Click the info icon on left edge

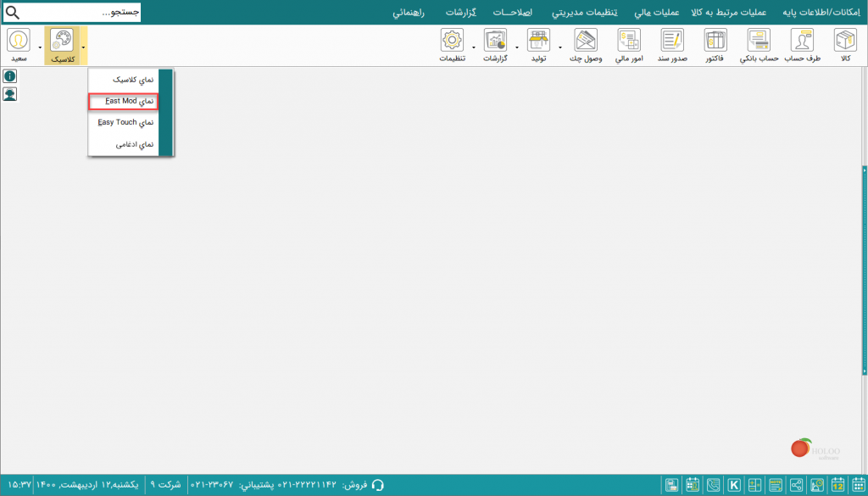9,76
